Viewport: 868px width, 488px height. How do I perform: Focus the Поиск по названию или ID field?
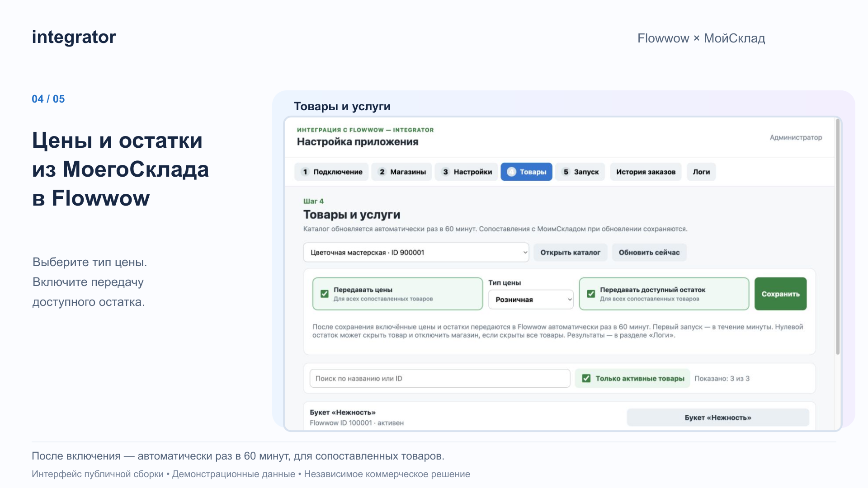pyautogui.click(x=440, y=378)
